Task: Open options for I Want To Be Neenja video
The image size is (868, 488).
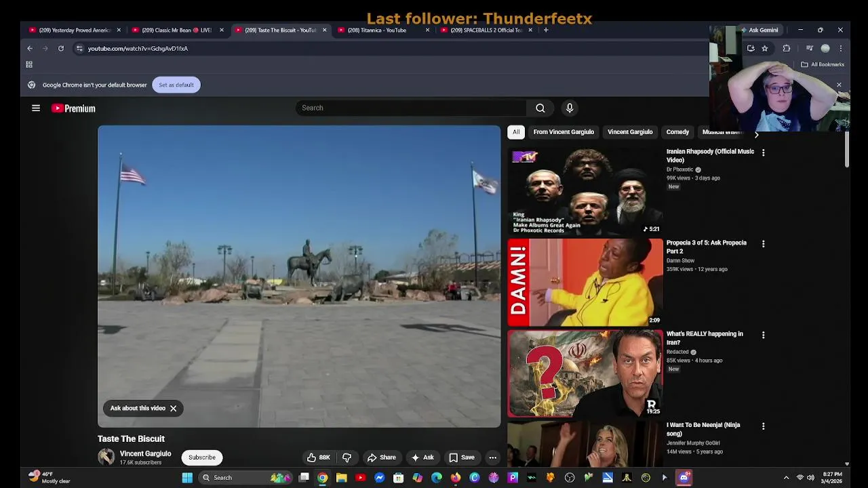Action: tap(763, 426)
